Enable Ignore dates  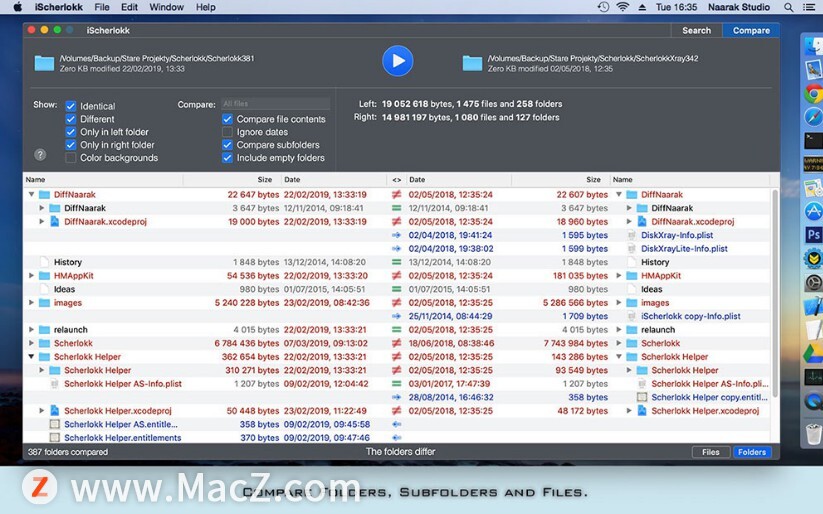tap(227, 132)
